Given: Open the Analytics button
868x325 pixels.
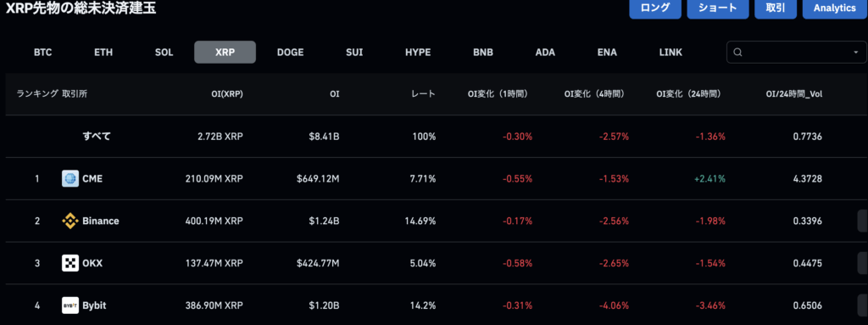Looking at the screenshot, I should [x=835, y=8].
